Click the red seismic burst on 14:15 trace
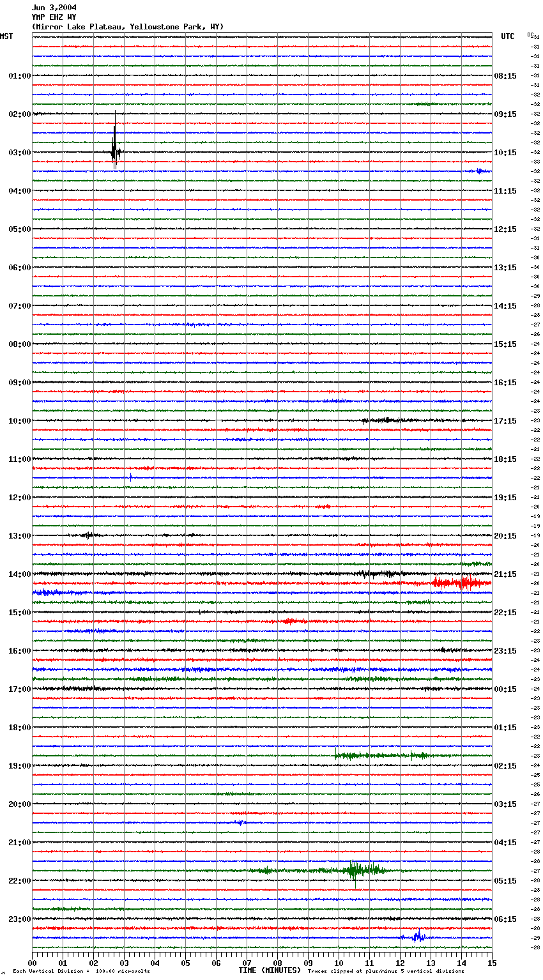The width and height of the screenshot is (543, 980). pyautogui.click(x=461, y=583)
